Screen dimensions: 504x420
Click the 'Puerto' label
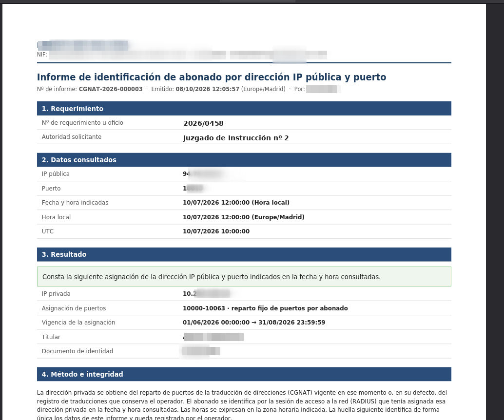51,188
